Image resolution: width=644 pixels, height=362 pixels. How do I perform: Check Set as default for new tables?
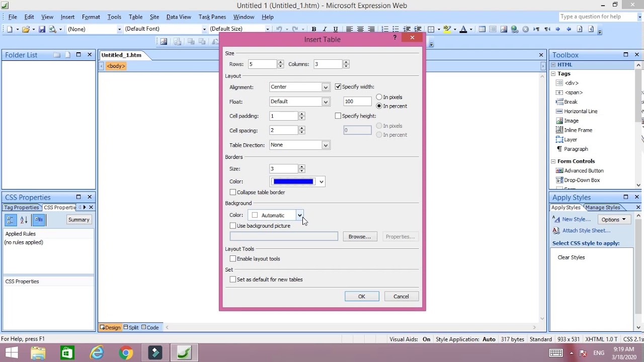(233, 280)
